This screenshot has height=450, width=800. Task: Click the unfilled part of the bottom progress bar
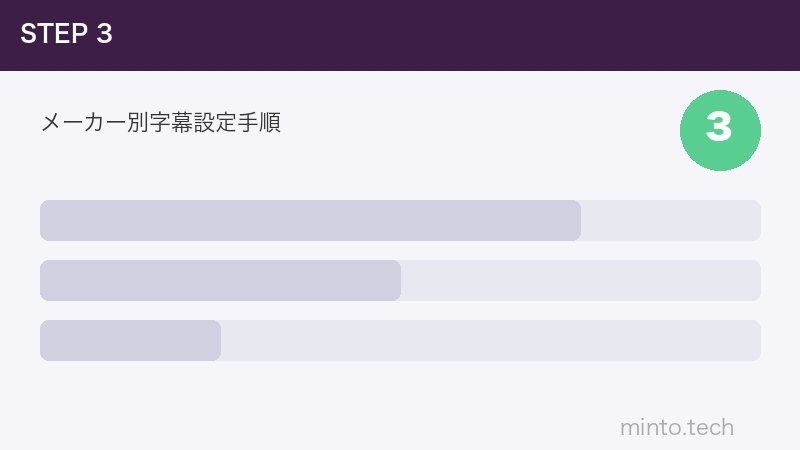click(490, 340)
